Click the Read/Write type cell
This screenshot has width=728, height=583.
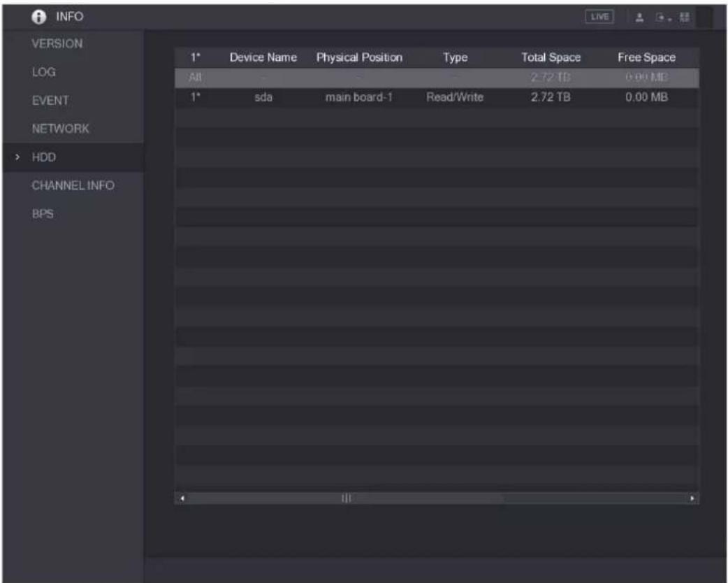[455, 97]
